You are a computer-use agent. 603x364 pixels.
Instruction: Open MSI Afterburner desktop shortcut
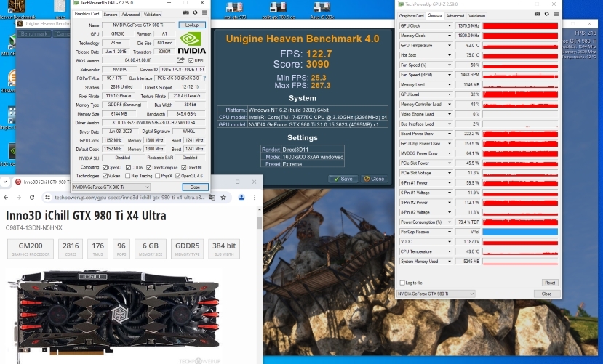(x=9, y=45)
